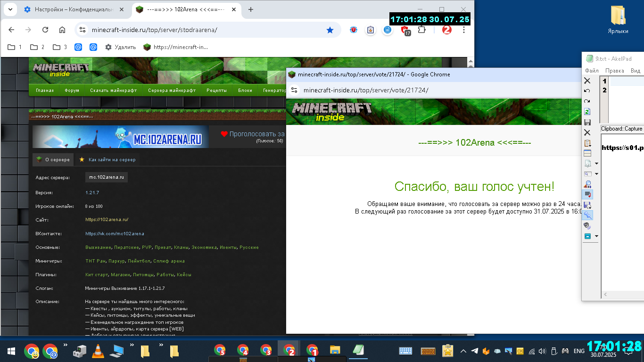
Task: Expand first taskbar toolbar overflow chevron
Action: pyautogui.click(x=66, y=346)
